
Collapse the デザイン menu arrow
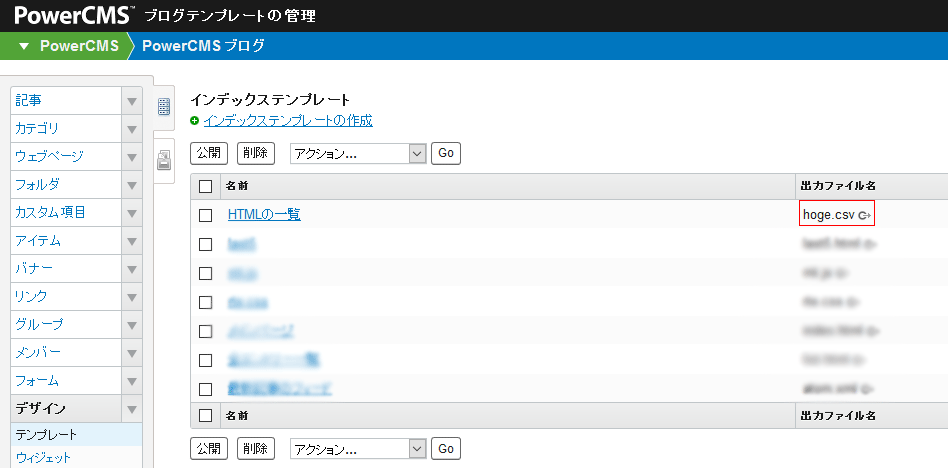click(132, 409)
